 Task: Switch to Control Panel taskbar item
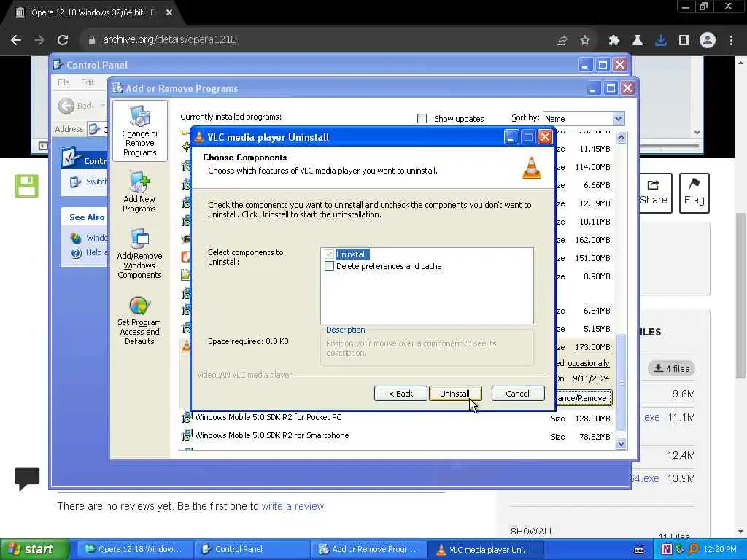coord(252,549)
